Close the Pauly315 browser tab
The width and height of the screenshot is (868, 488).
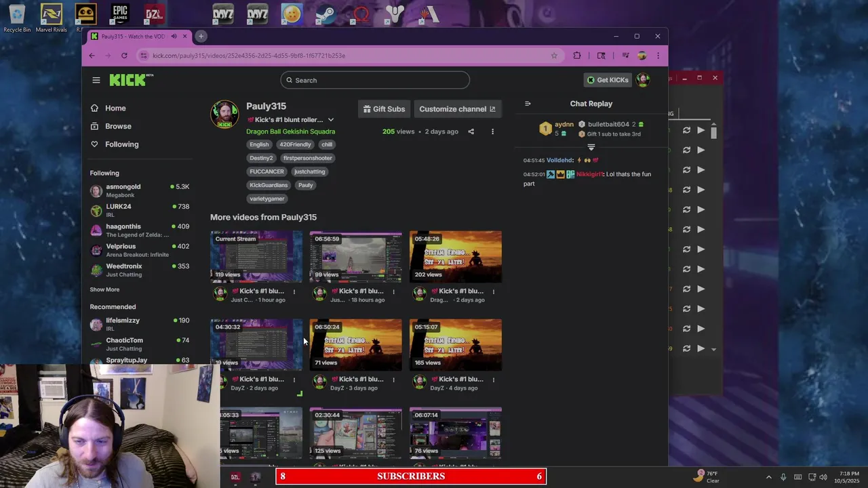[184, 37]
